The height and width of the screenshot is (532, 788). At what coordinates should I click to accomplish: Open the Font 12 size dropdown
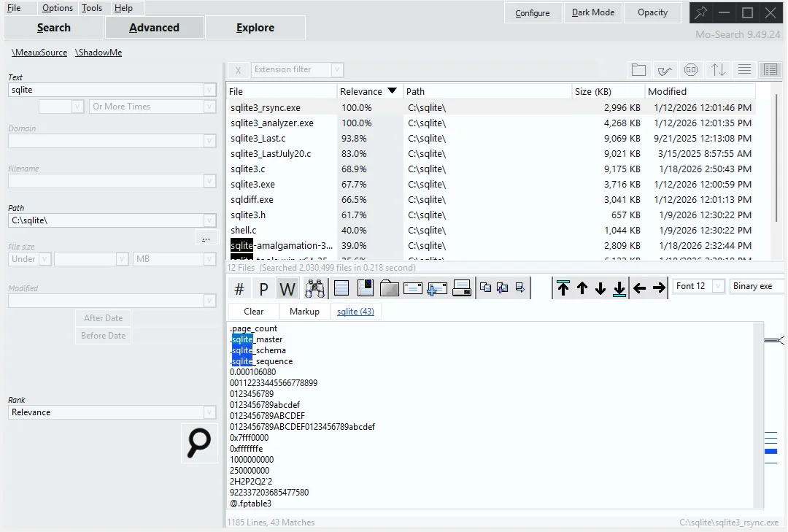[x=718, y=286]
